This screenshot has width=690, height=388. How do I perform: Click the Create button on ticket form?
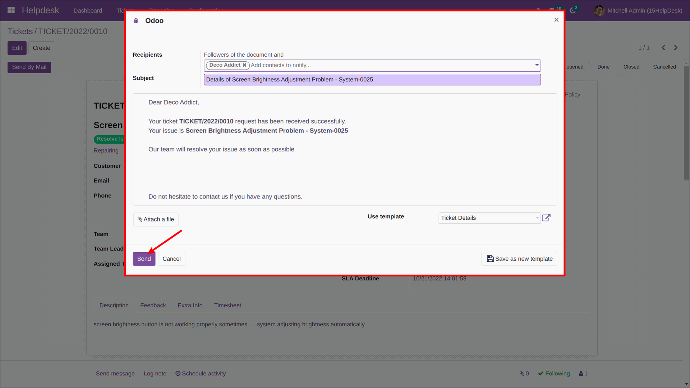41,48
